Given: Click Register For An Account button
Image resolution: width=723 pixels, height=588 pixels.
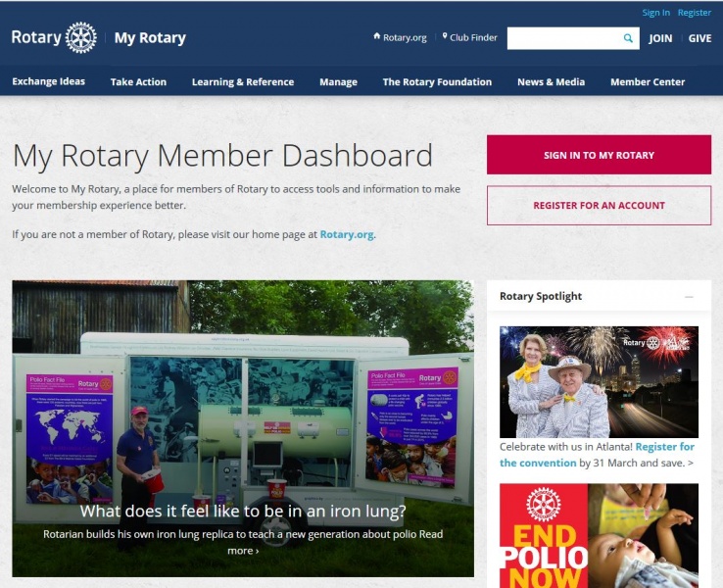Looking at the screenshot, I should 599,205.
